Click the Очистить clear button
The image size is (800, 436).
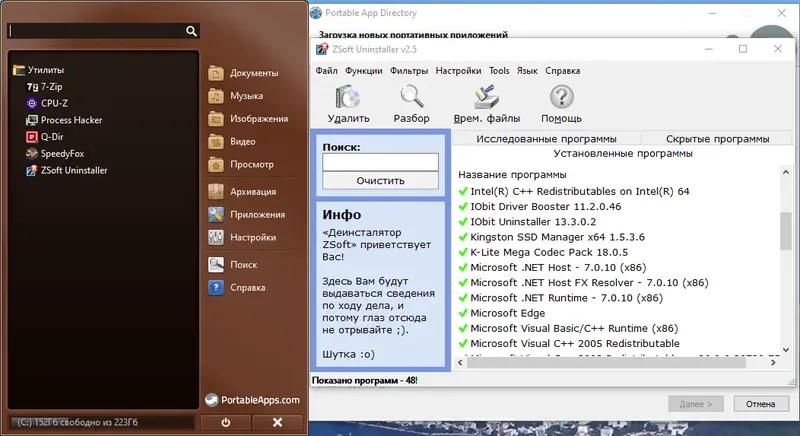pyautogui.click(x=380, y=181)
